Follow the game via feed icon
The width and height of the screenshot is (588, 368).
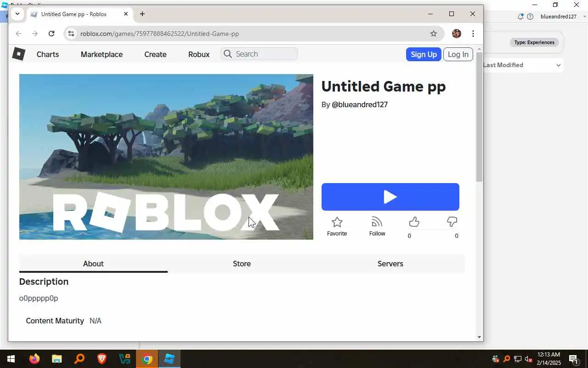coord(377,222)
